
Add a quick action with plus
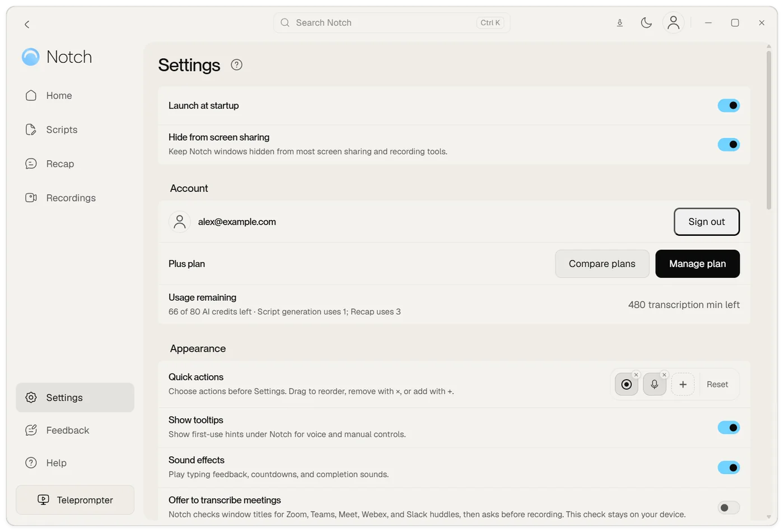point(683,384)
